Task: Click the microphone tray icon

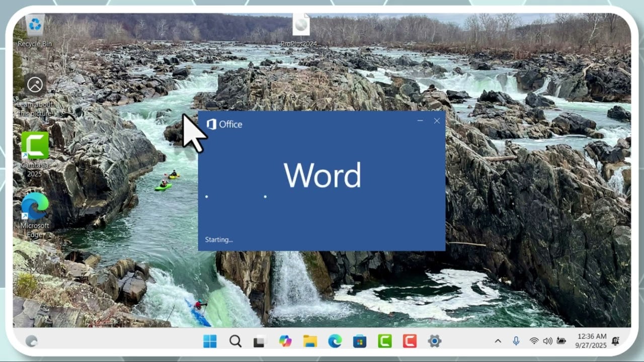Action: pyautogui.click(x=516, y=341)
